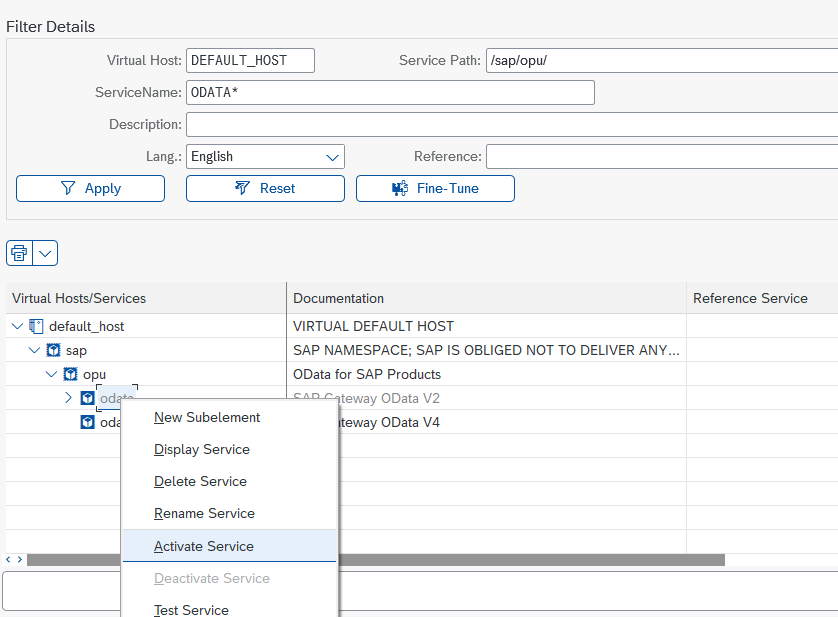Expand the odata V2 service node
Viewport: 838px width, 617px height.
68,398
